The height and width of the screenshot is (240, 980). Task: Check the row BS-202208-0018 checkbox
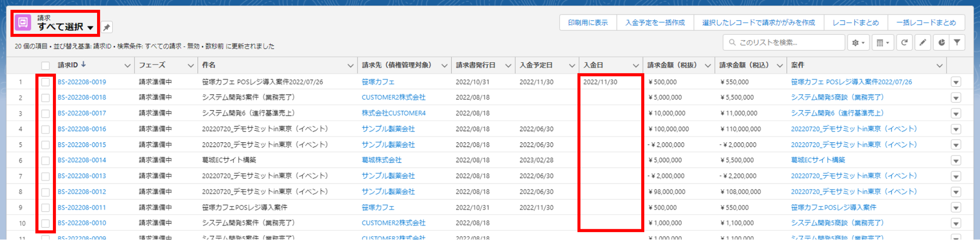[x=46, y=98]
